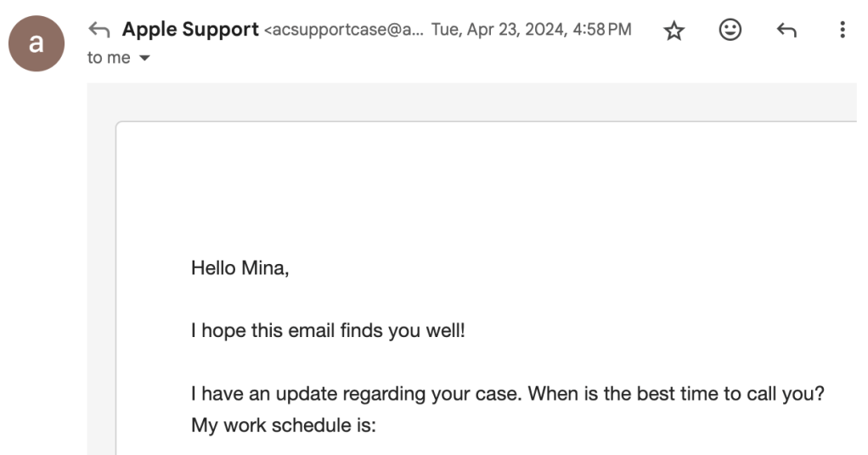Click the 'My work schedule is:' line

pos(284,425)
